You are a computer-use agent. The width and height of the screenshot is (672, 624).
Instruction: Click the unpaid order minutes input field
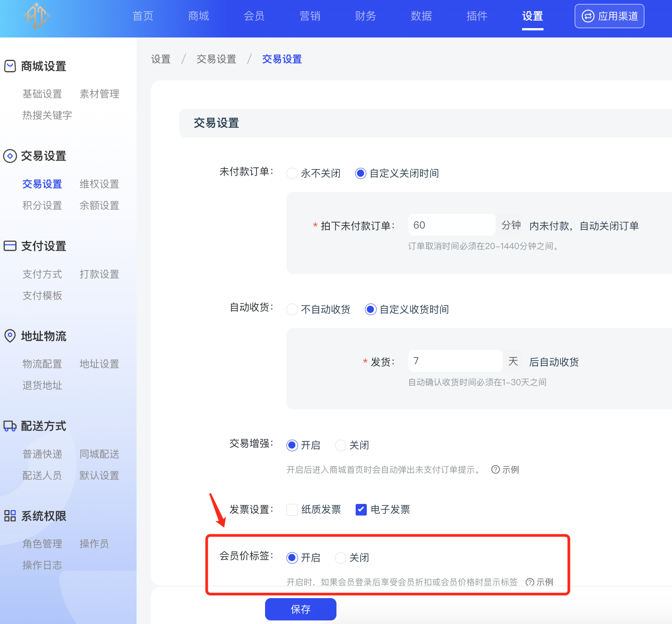pos(451,225)
